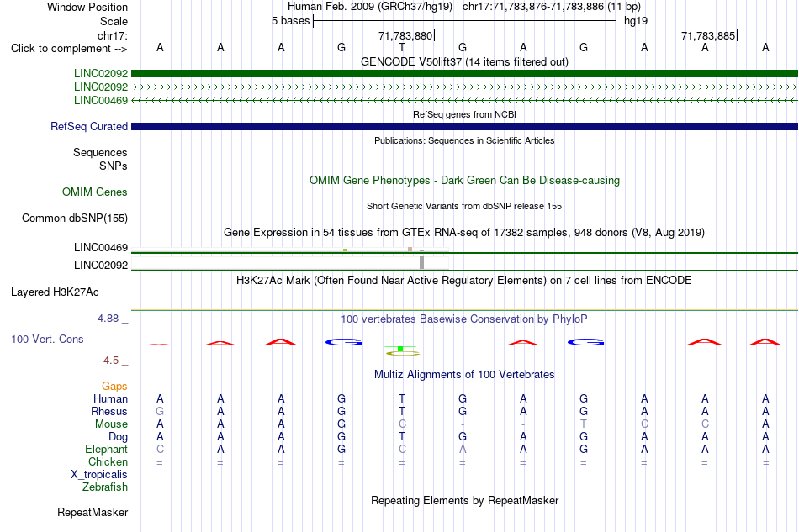Screen dimensions: 799x532
Task: Click the thick dark green LINC02092 exon bar
Action: coord(464,73)
